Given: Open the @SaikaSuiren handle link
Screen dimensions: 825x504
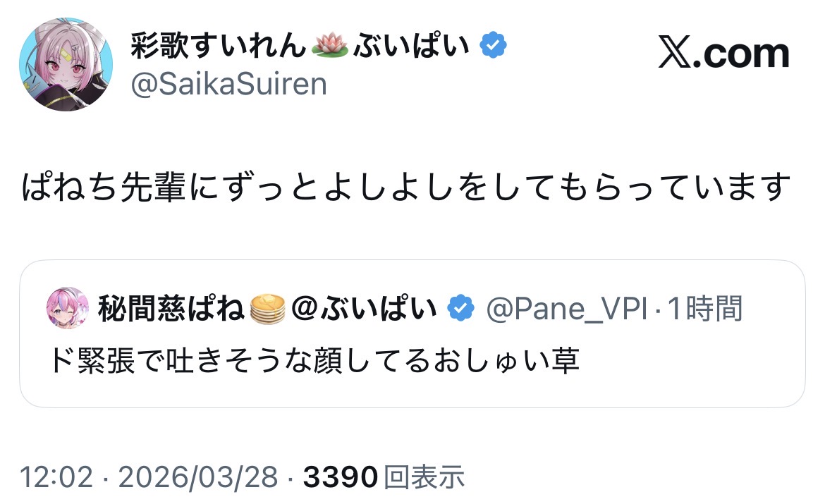Looking at the screenshot, I should [229, 84].
